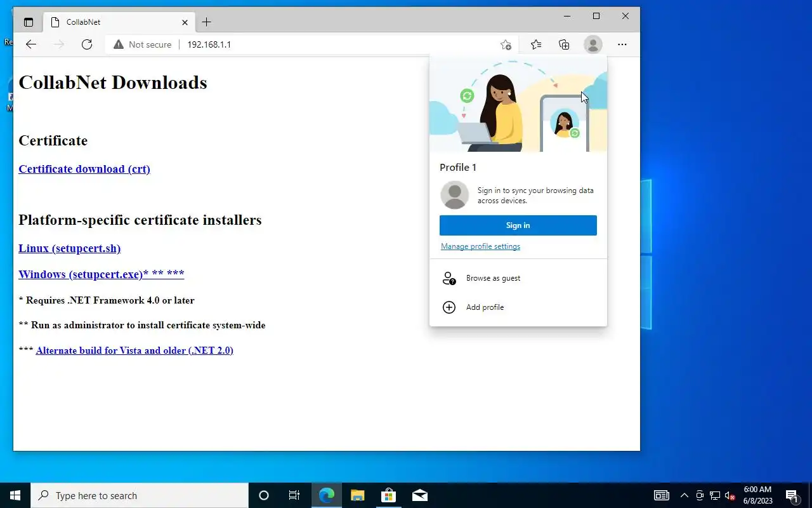Open Manage profile settings link
The height and width of the screenshot is (508, 812).
pos(480,246)
